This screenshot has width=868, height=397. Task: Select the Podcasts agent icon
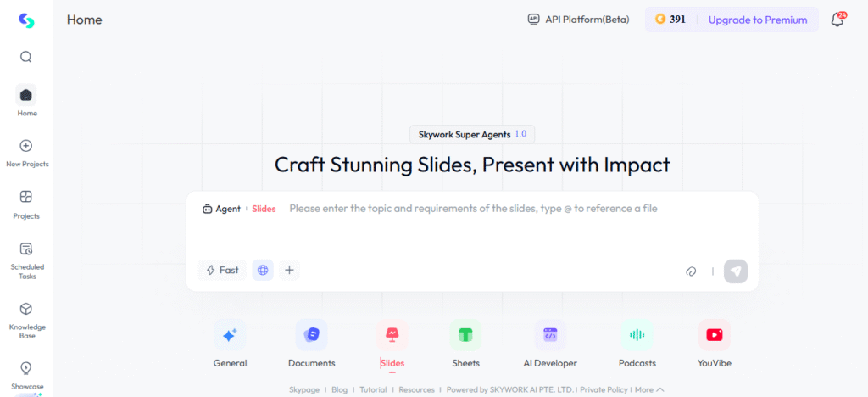point(637,335)
